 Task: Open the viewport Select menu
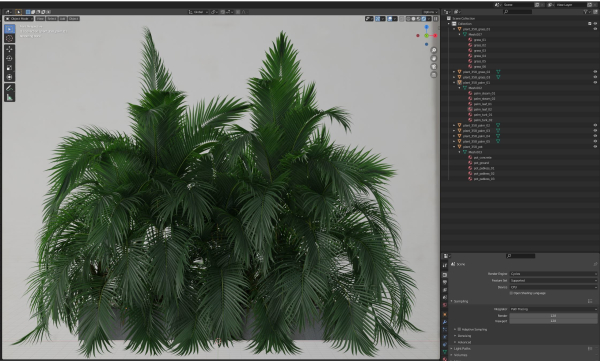click(52, 18)
